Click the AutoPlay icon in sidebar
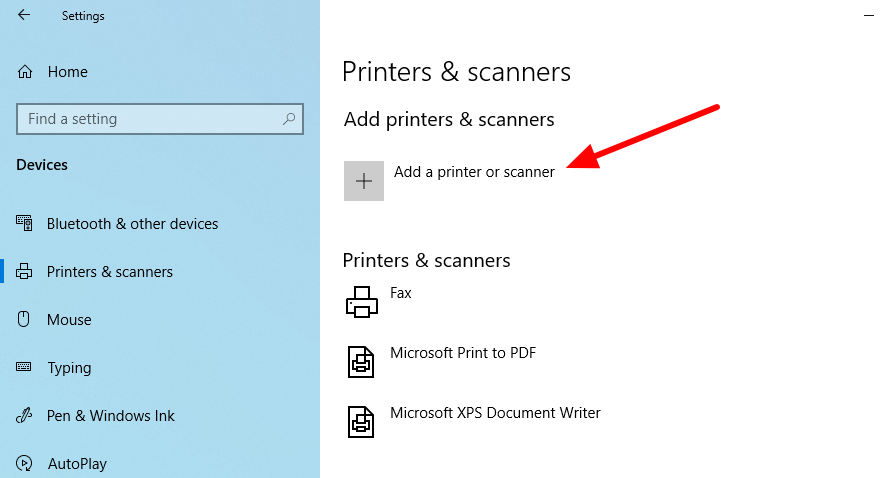The image size is (883, 478). (24, 463)
